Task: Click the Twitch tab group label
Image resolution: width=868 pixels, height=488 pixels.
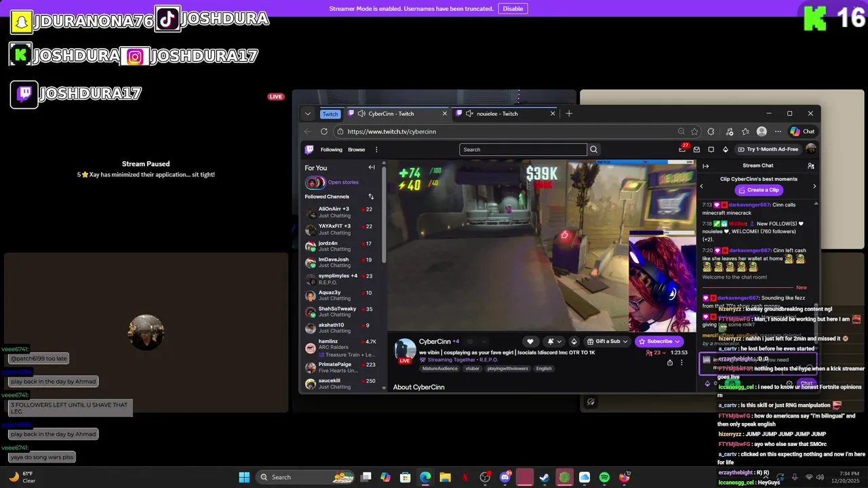Action: coord(330,114)
